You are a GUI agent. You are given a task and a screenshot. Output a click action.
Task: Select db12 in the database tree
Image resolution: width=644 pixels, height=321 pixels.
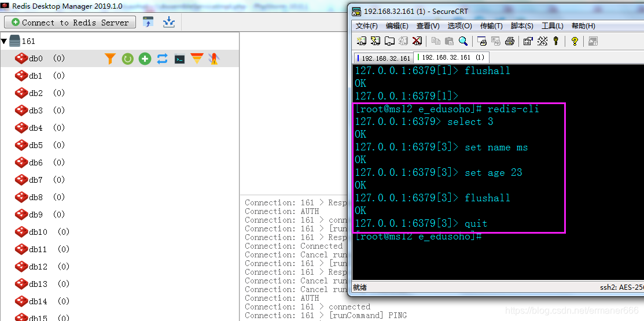coord(38,267)
